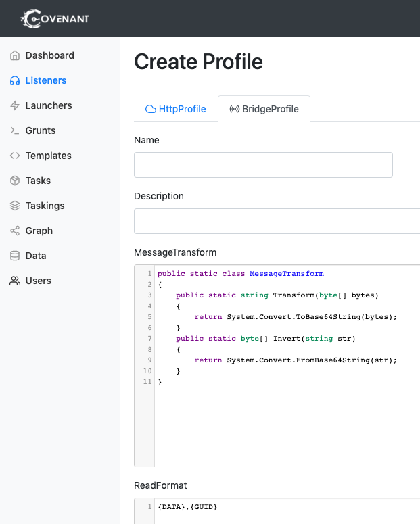Navigate to Data page
Image resolution: width=420 pixels, height=524 pixels.
click(x=36, y=256)
